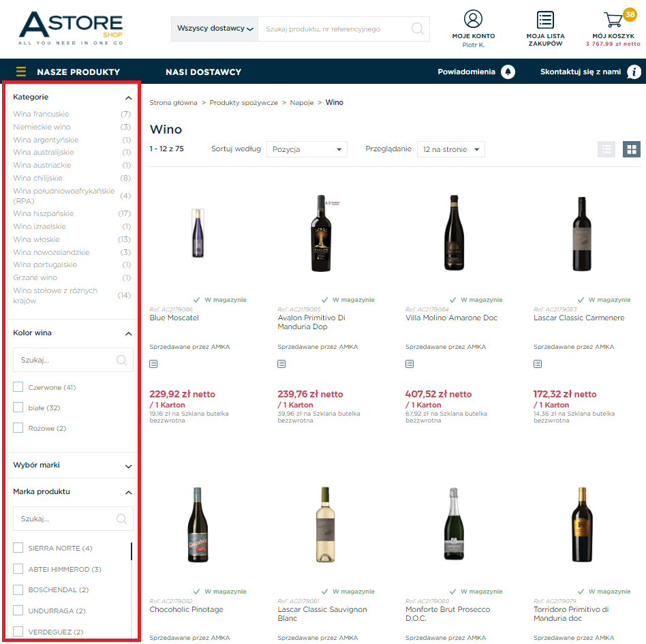646x644 pixels.
Task: Open Skontaktuj się z nami
Action: [581, 72]
